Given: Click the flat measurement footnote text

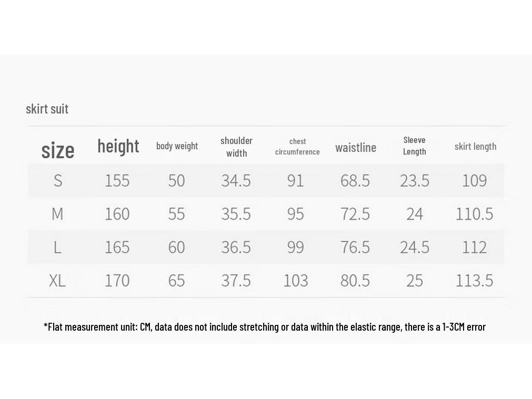Looking at the screenshot, I should click(265, 327).
